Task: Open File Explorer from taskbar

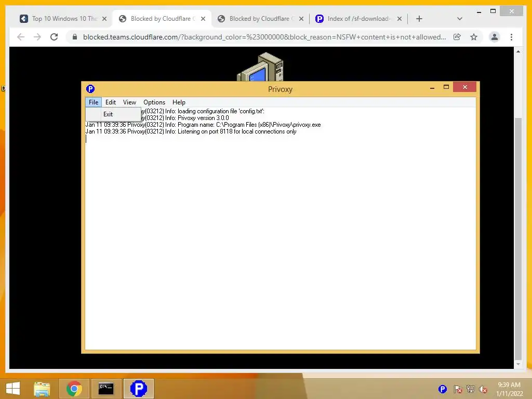Action: point(42,389)
